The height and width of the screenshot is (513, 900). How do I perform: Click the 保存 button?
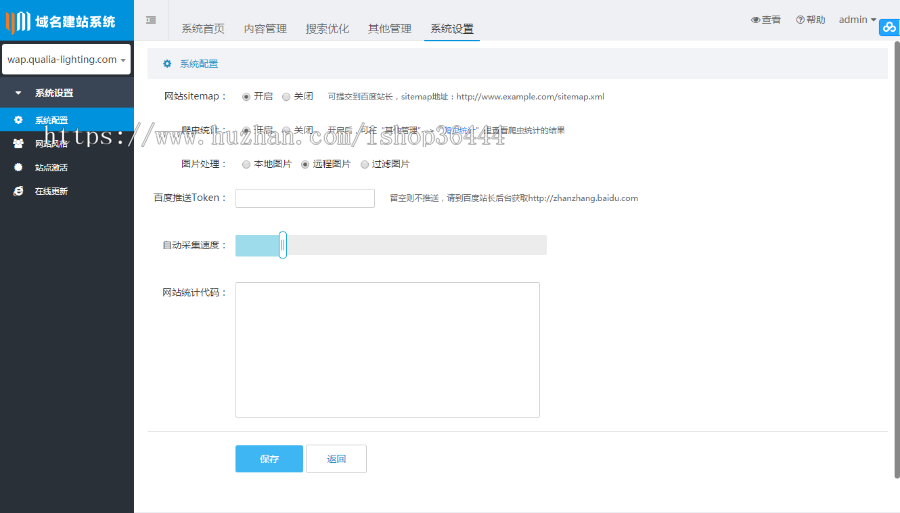pyautogui.click(x=269, y=458)
